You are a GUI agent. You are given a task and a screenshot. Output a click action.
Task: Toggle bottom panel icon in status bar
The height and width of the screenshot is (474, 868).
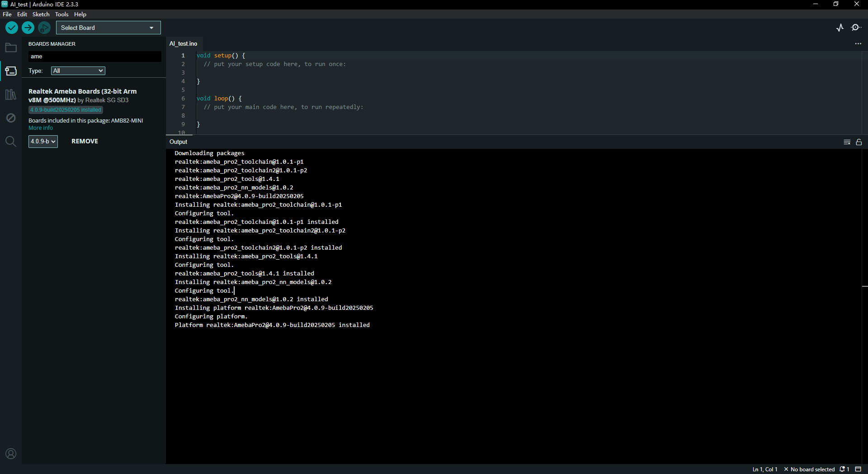858,469
